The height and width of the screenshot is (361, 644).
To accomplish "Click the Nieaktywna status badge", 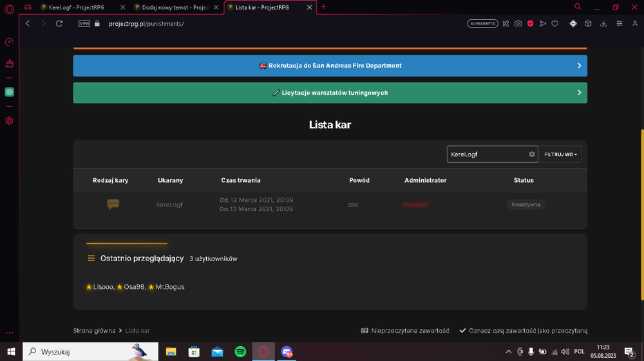I will click(x=526, y=205).
